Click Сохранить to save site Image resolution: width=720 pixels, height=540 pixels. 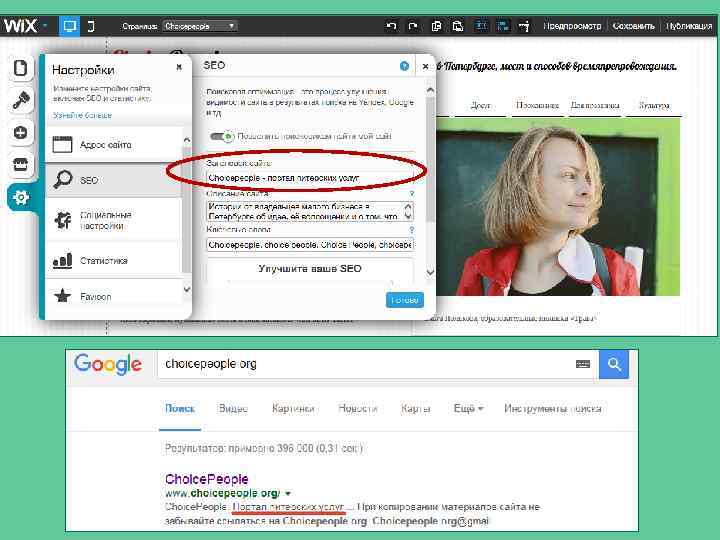click(x=634, y=26)
